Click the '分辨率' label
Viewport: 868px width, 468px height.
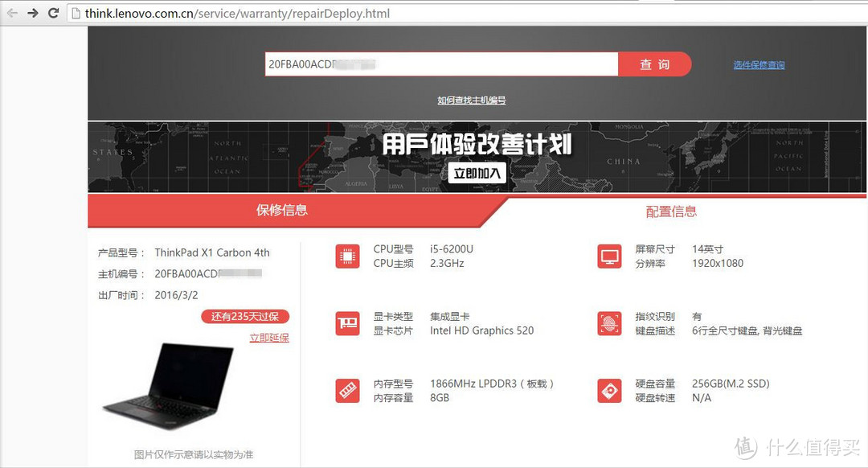coord(650,264)
